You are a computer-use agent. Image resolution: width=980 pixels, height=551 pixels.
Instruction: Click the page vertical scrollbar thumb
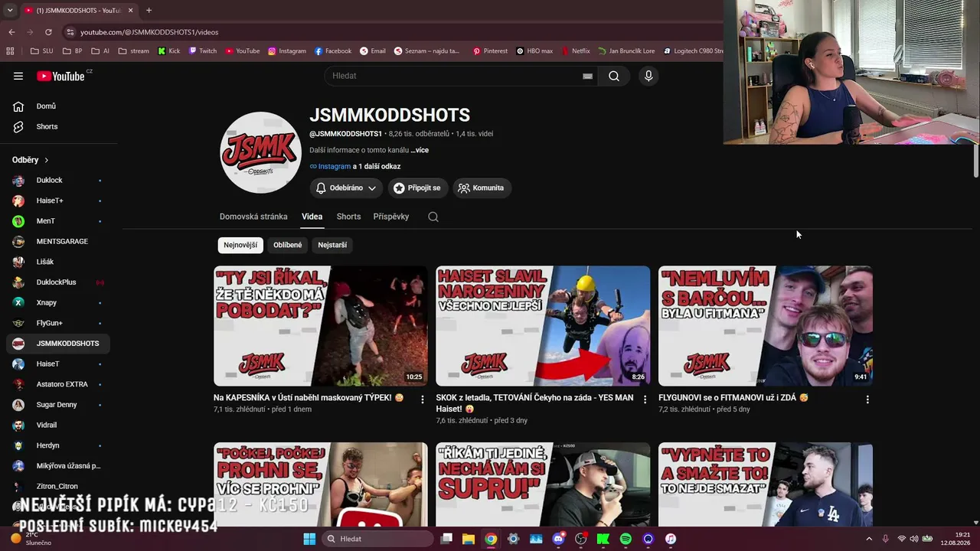tap(975, 161)
